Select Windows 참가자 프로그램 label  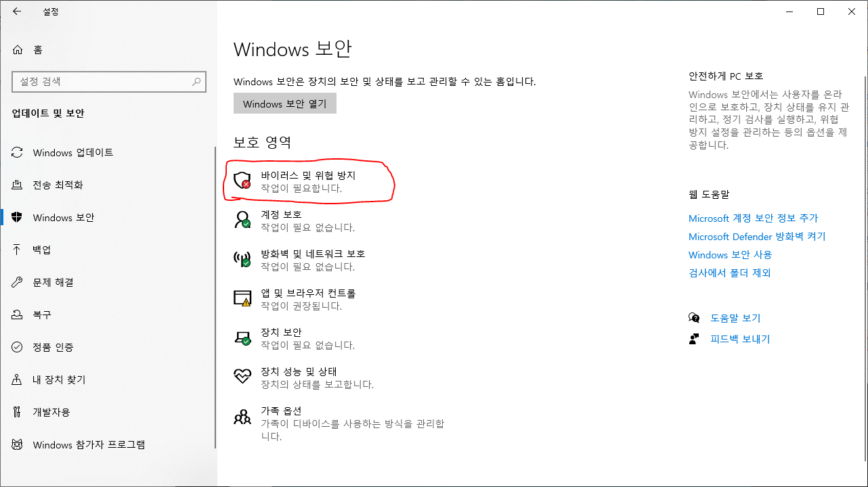(x=89, y=445)
